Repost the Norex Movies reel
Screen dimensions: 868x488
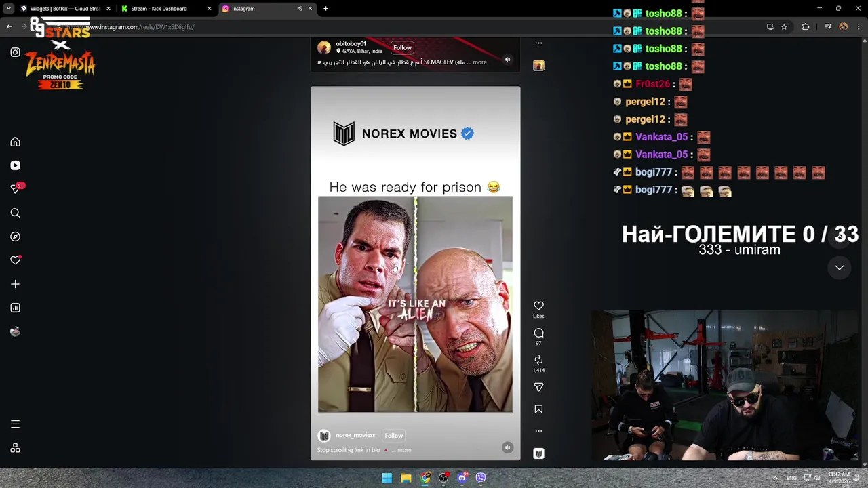click(538, 360)
